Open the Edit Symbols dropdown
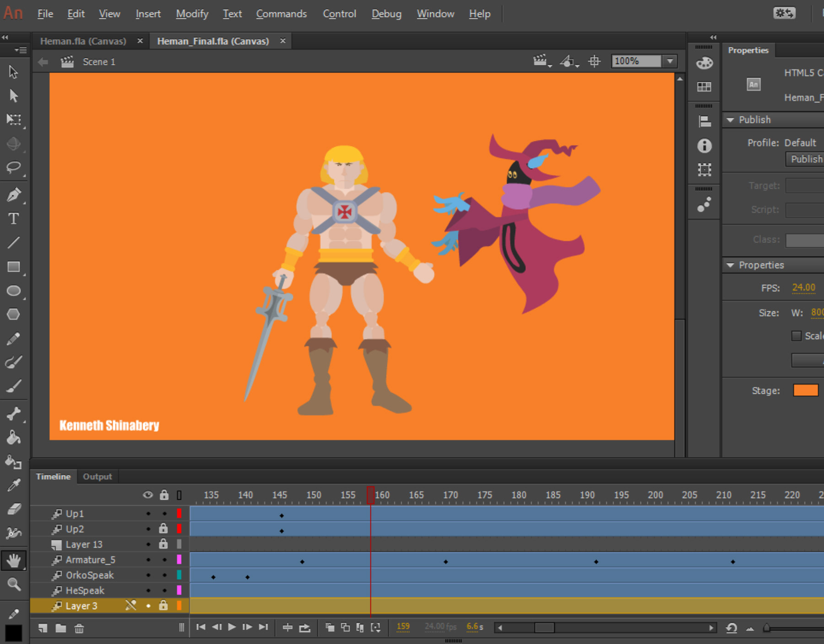This screenshot has width=824, height=644. pos(569,61)
